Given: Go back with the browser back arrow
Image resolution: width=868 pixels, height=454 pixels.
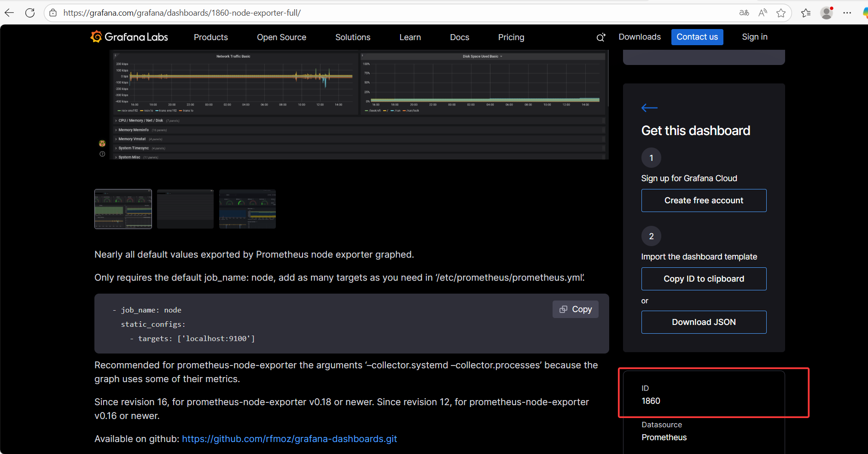Looking at the screenshot, I should 9,13.
